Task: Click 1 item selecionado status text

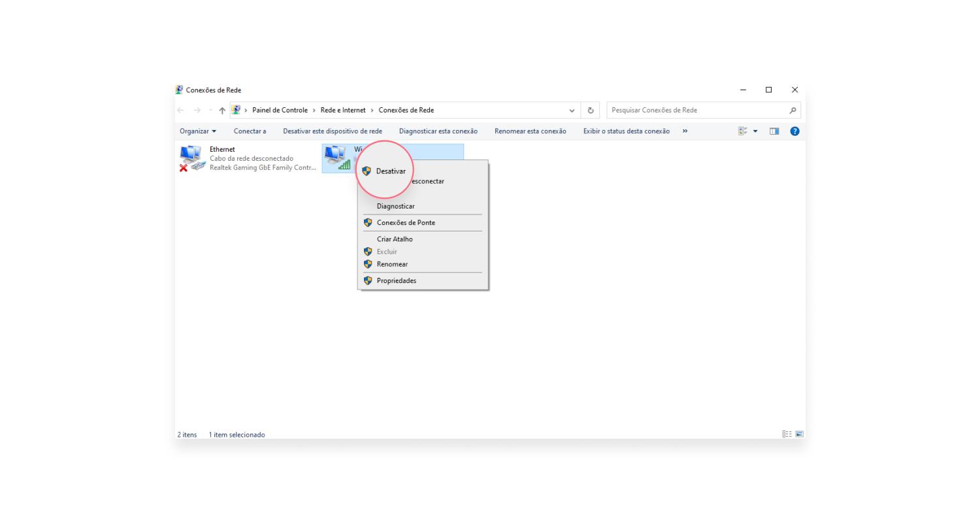Action: 237,435
